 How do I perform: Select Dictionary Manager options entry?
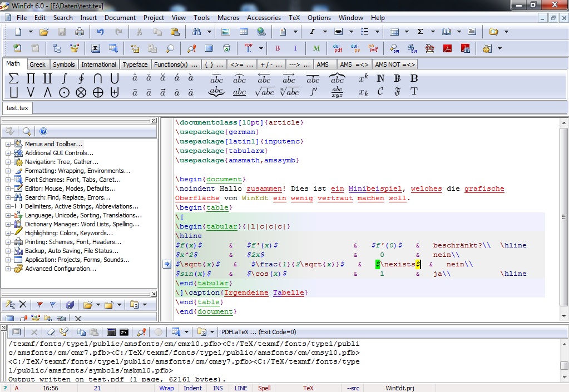pyautogui.click(x=82, y=224)
